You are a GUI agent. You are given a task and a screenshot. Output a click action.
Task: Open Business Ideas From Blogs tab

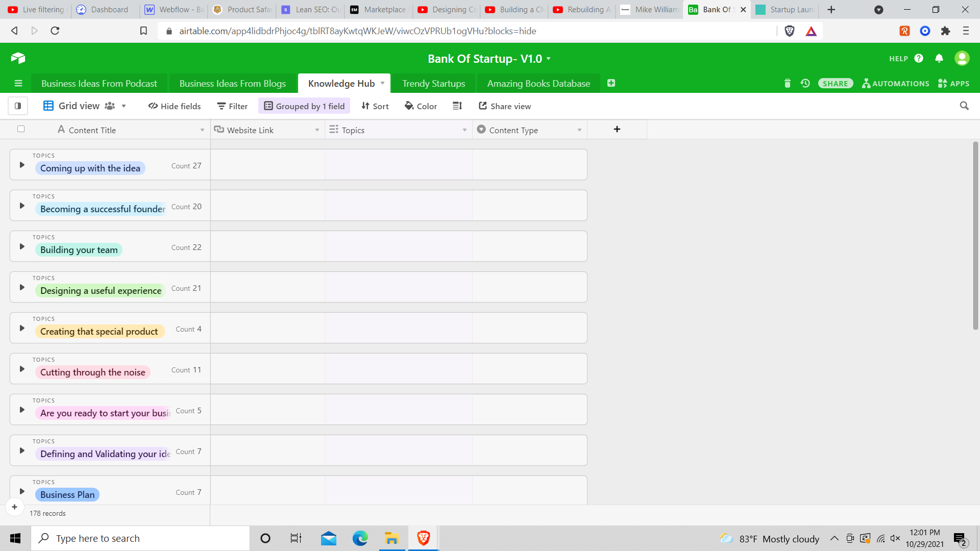point(232,83)
